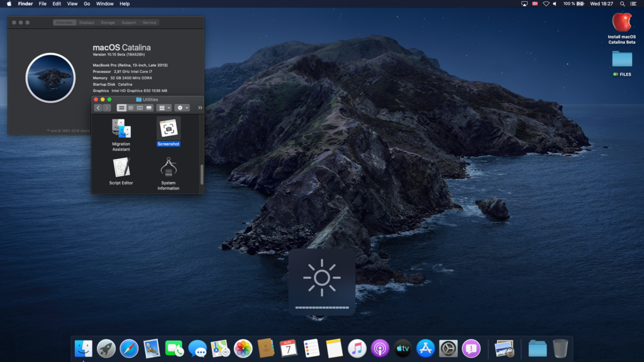Switch Utilities window to column view

pyautogui.click(x=140, y=108)
